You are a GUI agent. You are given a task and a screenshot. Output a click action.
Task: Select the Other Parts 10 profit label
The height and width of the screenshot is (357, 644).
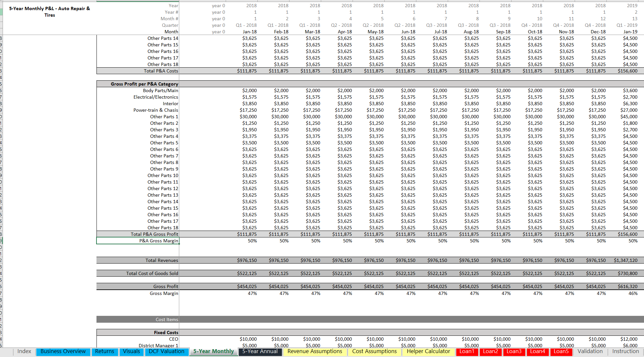tap(163, 175)
